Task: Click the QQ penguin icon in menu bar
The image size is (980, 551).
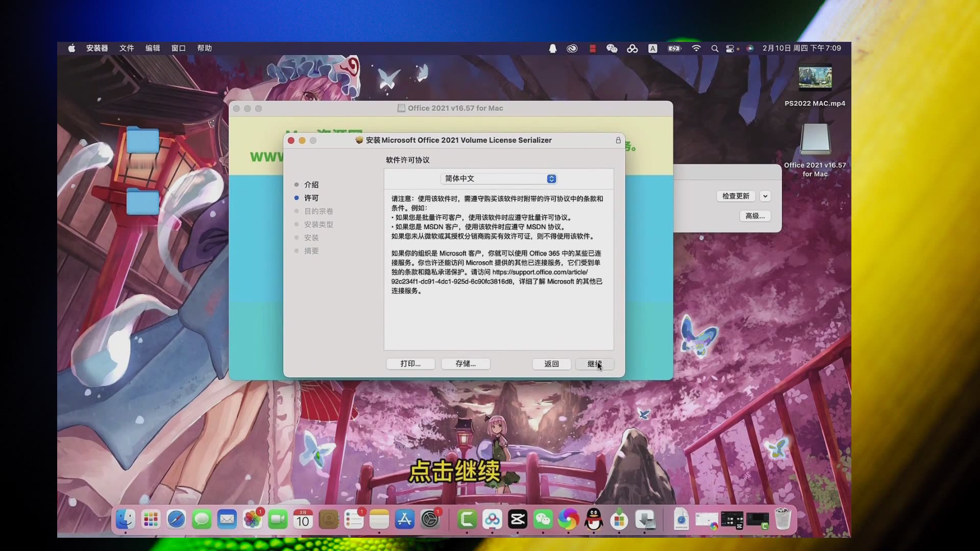Action: (x=553, y=48)
